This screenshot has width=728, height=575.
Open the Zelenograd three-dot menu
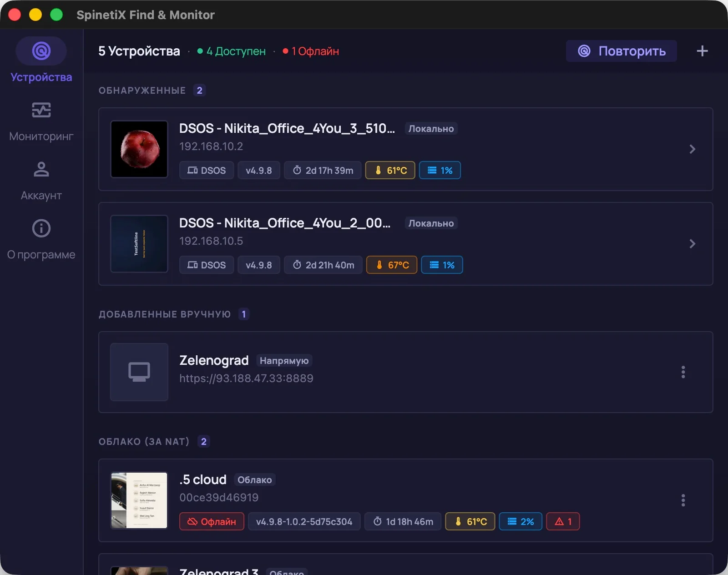[683, 372]
